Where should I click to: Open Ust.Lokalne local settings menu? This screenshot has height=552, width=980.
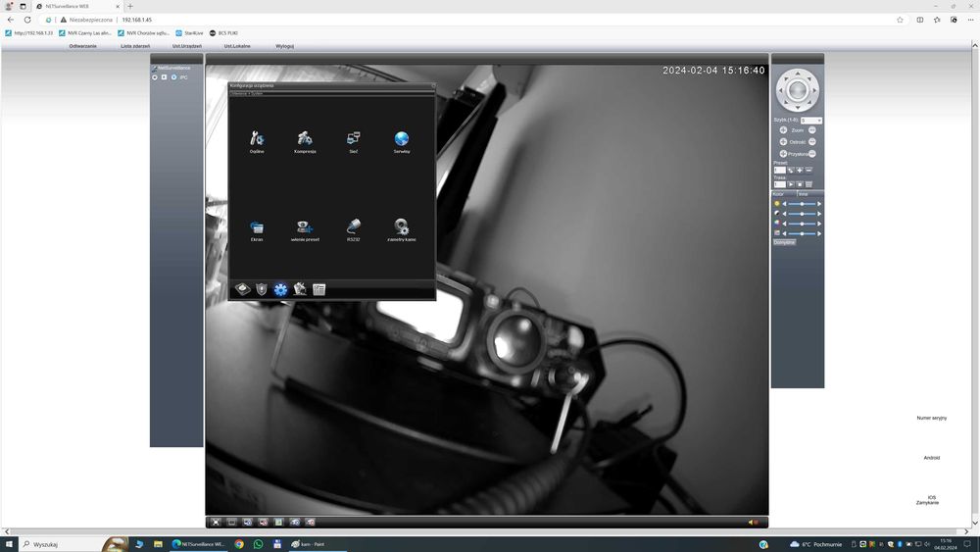point(237,46)
